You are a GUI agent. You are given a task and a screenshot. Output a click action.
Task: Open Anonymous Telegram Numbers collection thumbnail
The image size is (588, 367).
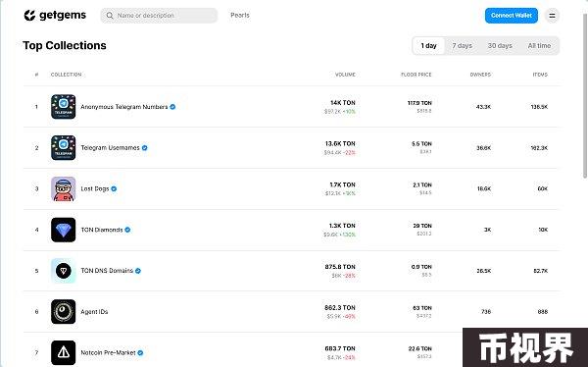tap(64, 107)
